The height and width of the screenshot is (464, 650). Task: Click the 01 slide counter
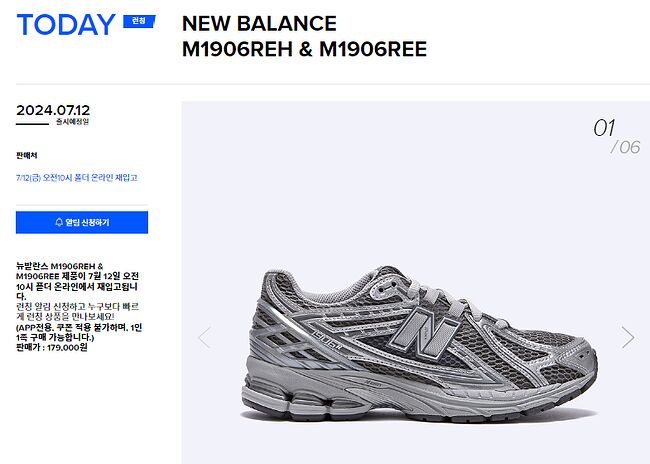point(604,128)
